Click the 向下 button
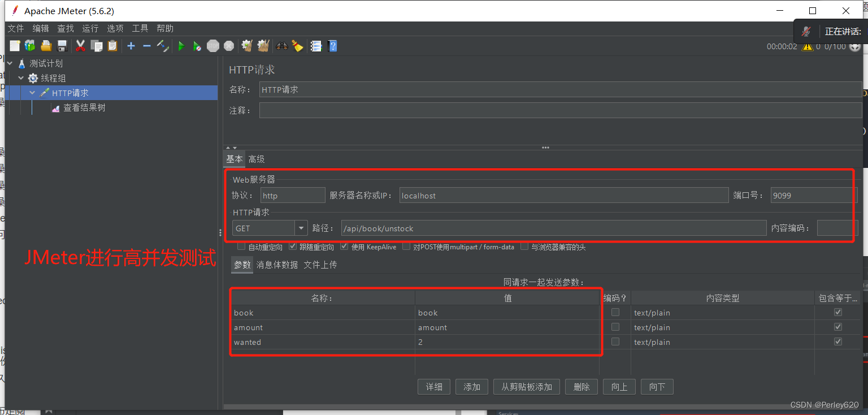Screen dimensions: 868x415 657,387
